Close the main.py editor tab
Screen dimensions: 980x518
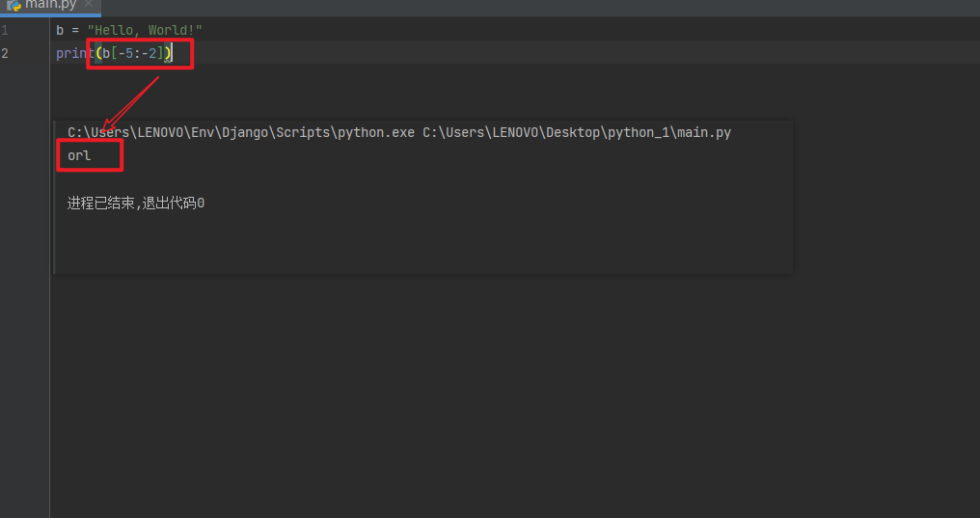point(89,4)
